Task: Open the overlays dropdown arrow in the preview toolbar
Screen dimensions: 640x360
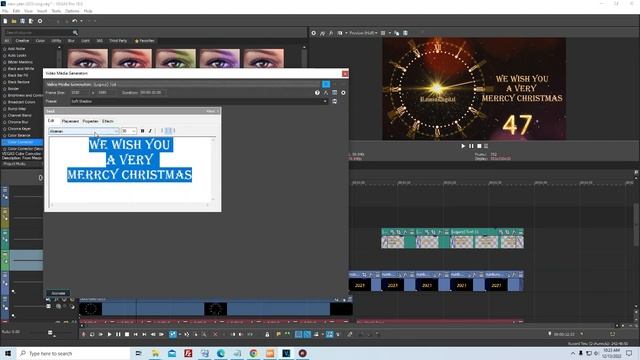Action: (389, 33)
